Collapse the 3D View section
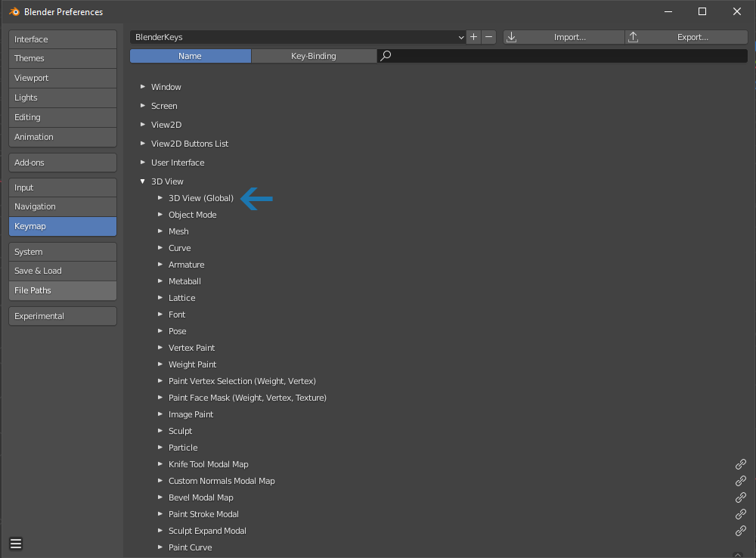 pyautogui.click(x=143, y=181)
